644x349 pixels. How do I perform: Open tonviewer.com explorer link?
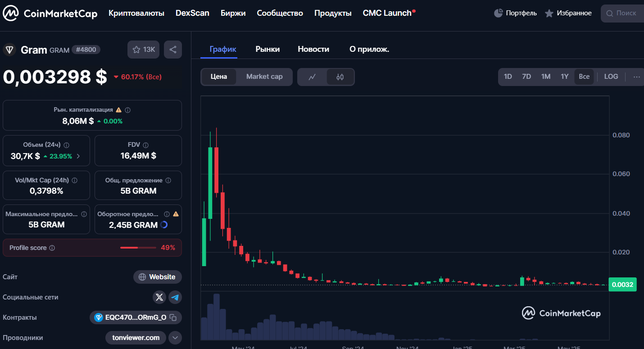pos(136,338)
